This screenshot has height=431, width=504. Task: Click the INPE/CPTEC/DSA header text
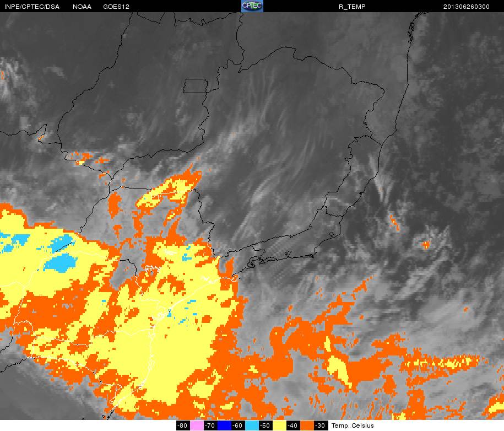[x=31, y=7]
